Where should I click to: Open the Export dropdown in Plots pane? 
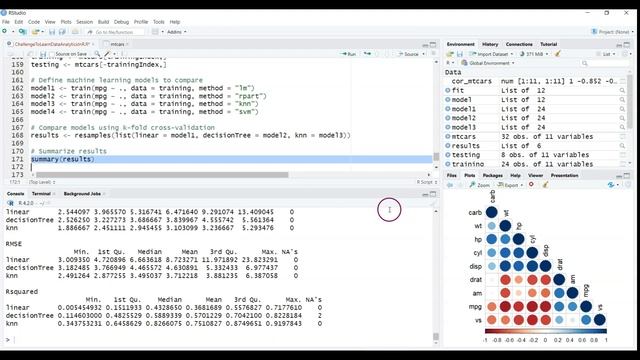[510, 185]
